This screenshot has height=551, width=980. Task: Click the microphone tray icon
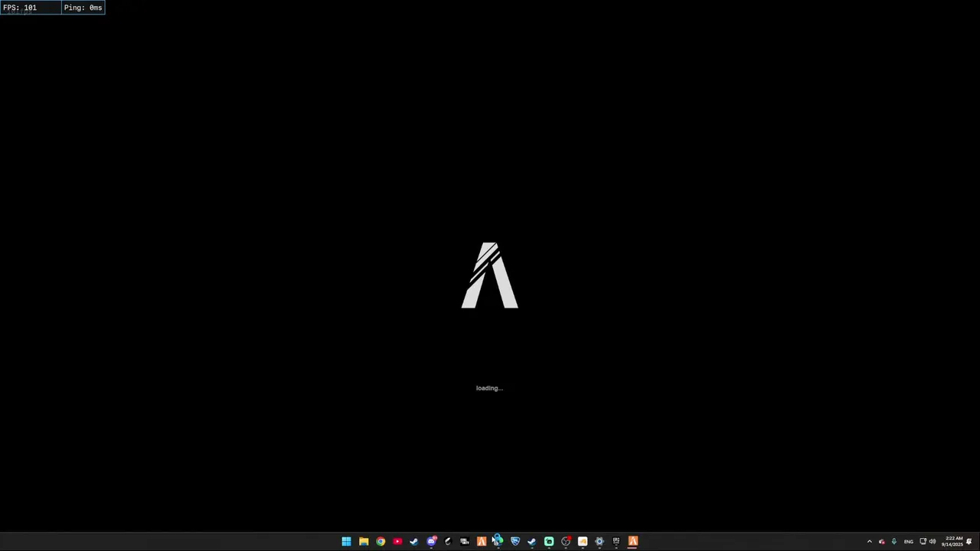click(x=893, y=542)
